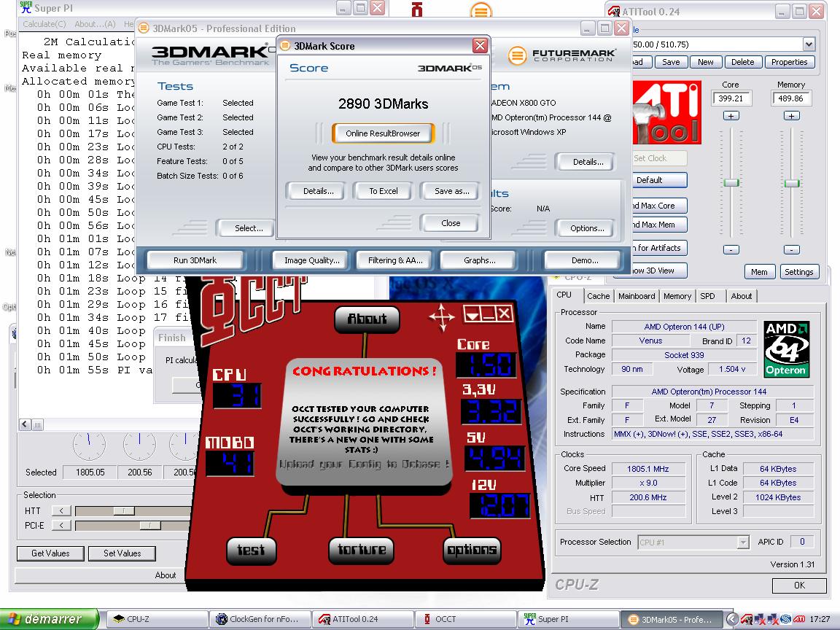Click Save as button in Score dialog
This screenshot has width=840, height=630.
(451, 191)
